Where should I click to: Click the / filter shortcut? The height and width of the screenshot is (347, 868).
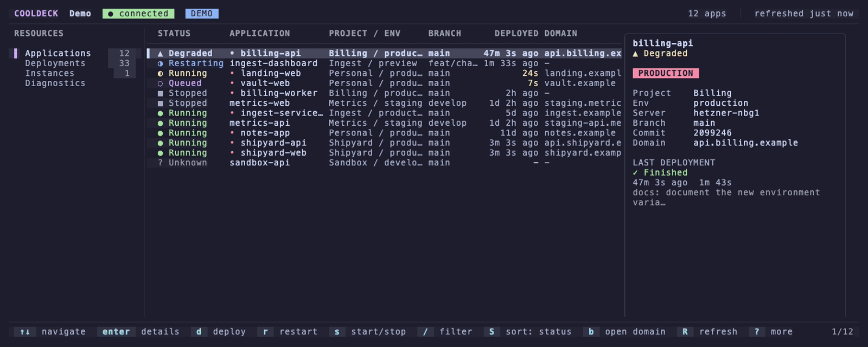[445, 332]
